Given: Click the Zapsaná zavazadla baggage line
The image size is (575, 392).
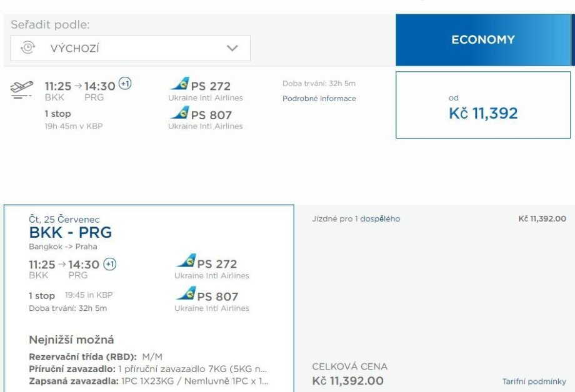Looking at the screenshot, I should click(x=149, y=381).
